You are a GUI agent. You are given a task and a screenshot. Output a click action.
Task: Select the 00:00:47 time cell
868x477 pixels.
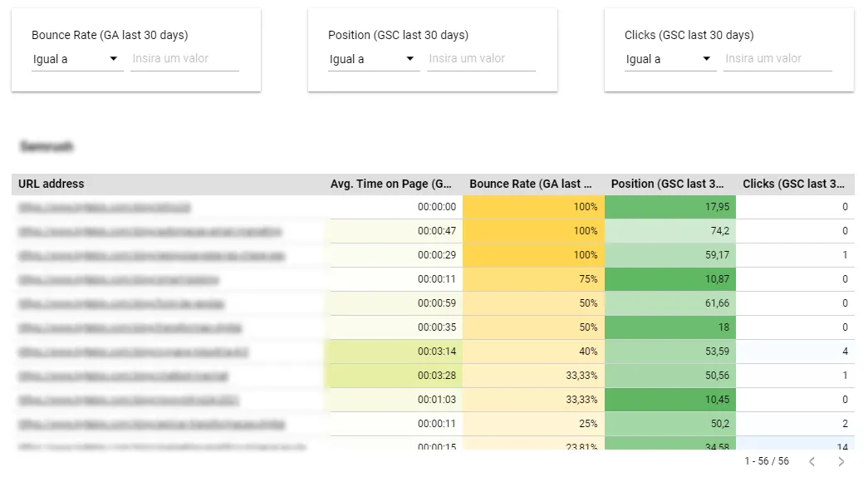tap(396, 231)
